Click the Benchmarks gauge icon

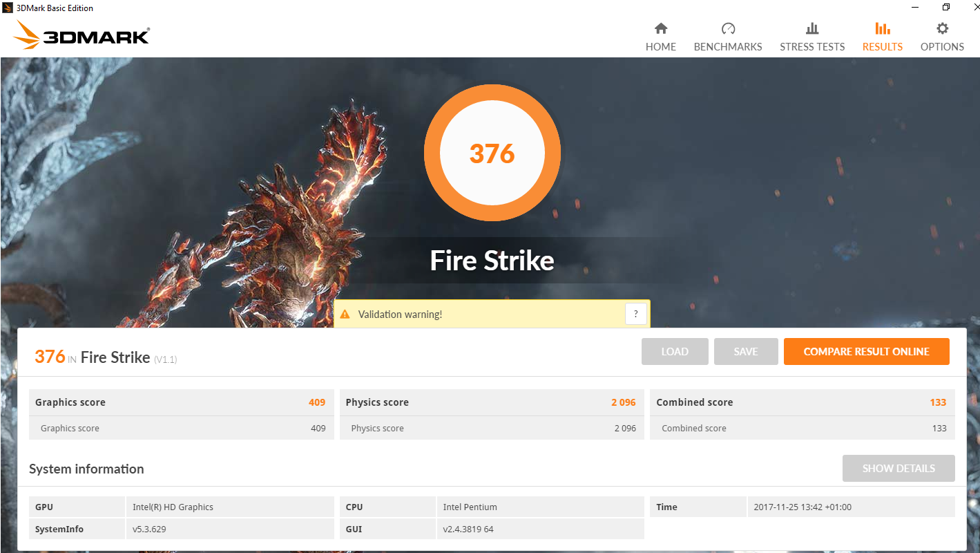coord(728,28)
